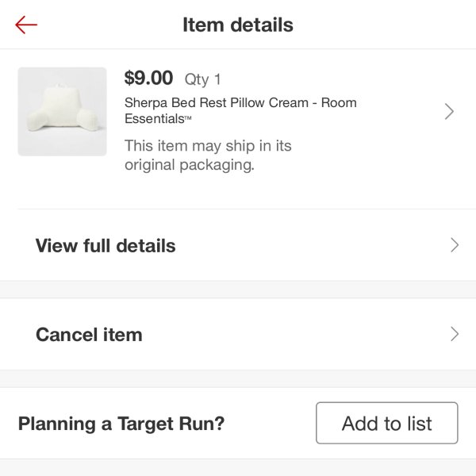The height and width of the screenshot is (476, 476).
Task: Tap "Target Run?" in the prompt text
Action: [171, 423]
